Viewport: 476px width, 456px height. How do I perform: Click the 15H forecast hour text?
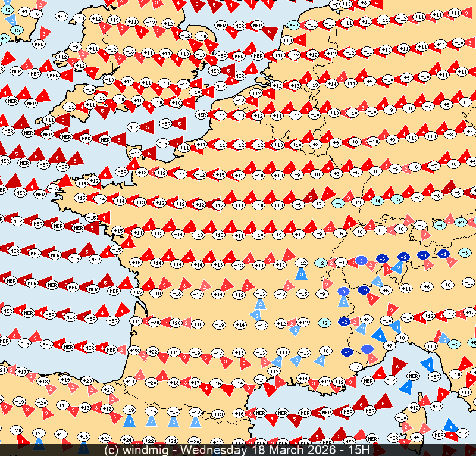point(358,450)
